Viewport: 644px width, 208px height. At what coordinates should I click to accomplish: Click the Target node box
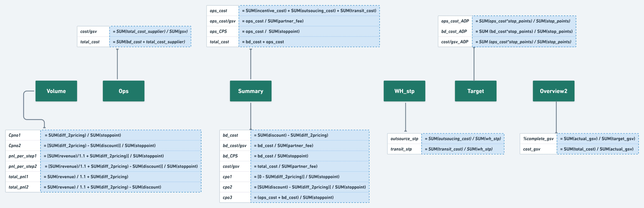(475, 91)
